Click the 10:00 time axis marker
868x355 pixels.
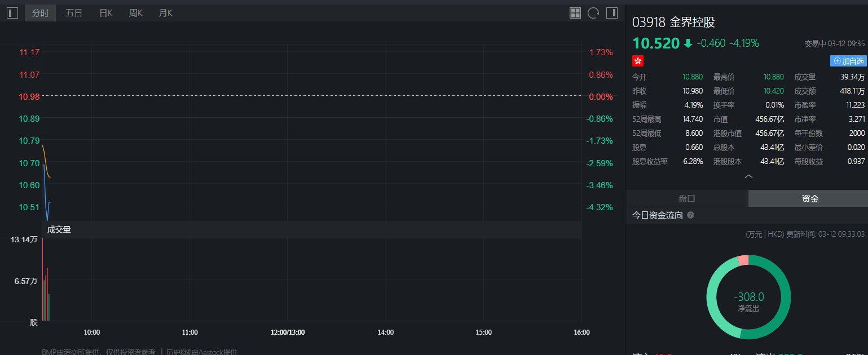point(92,332)
